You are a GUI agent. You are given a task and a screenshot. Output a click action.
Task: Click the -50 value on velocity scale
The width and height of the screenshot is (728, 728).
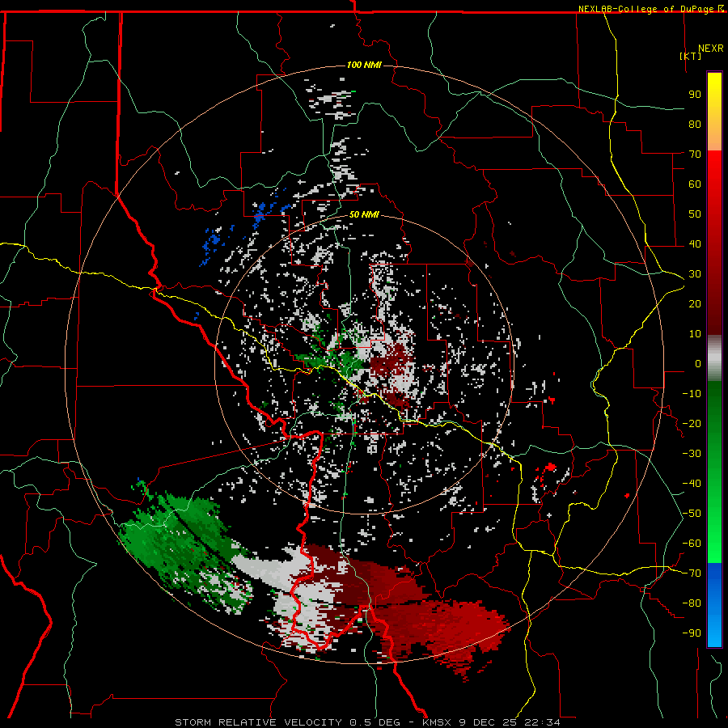click(x=692, y=514)
